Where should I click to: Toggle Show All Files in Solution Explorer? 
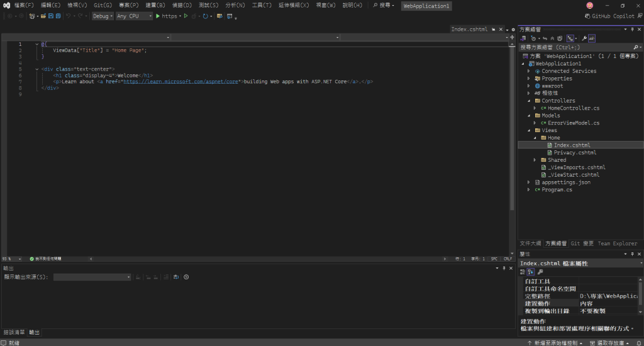click(x=560, y=38)
